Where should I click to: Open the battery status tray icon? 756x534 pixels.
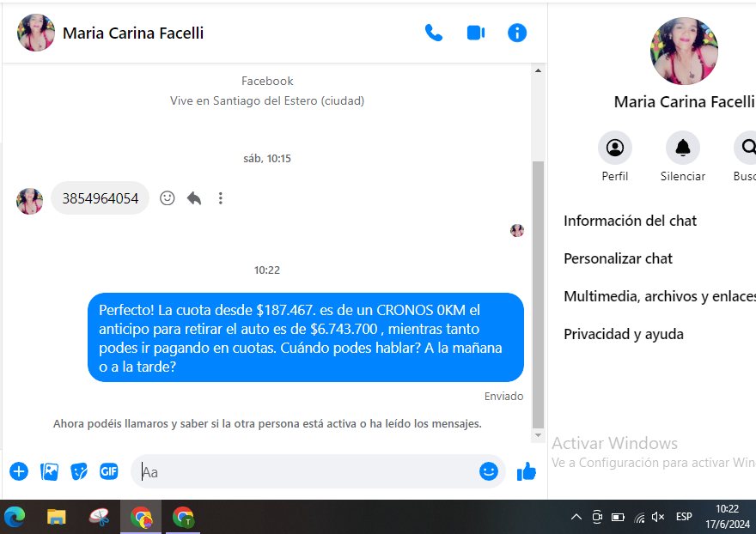[618, 517]
